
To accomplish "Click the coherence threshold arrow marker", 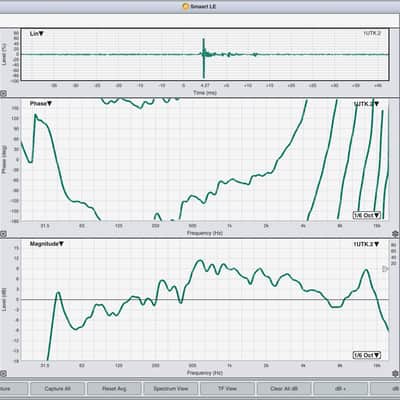I will pos(385,269).
